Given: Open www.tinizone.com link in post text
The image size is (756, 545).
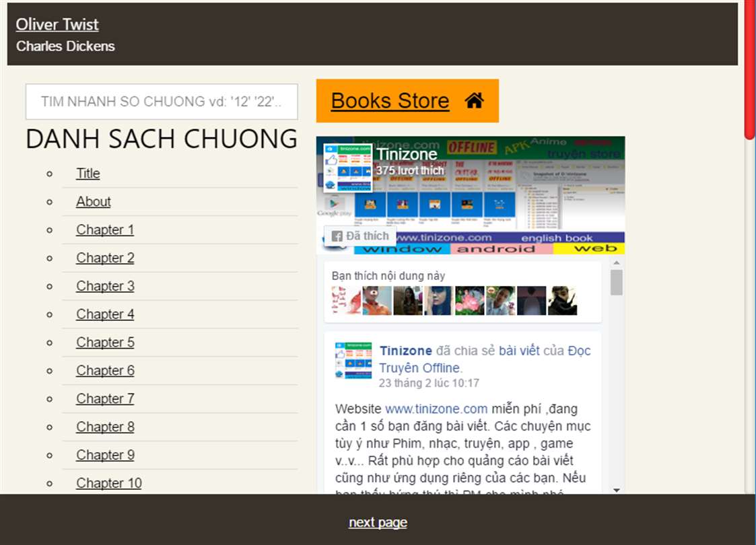Looking at the screenshot, I should coord(436,409).
